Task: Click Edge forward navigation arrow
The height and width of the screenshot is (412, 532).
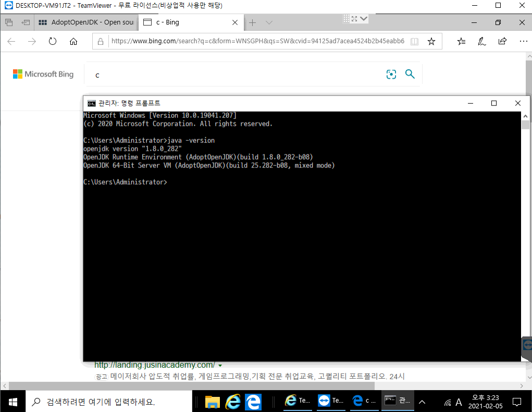Action: point(32,41)
